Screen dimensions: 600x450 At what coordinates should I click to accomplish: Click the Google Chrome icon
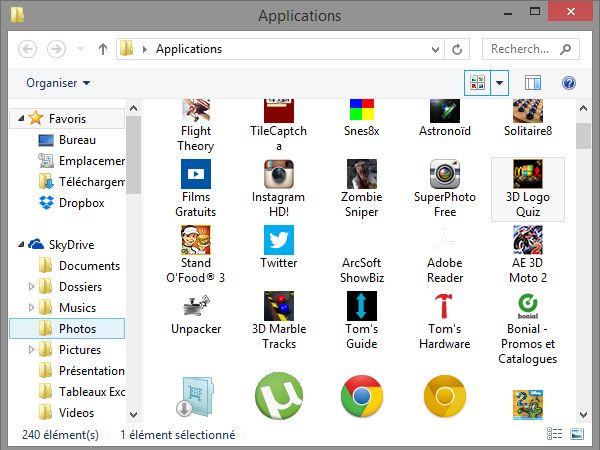click(x=362, y=396)
